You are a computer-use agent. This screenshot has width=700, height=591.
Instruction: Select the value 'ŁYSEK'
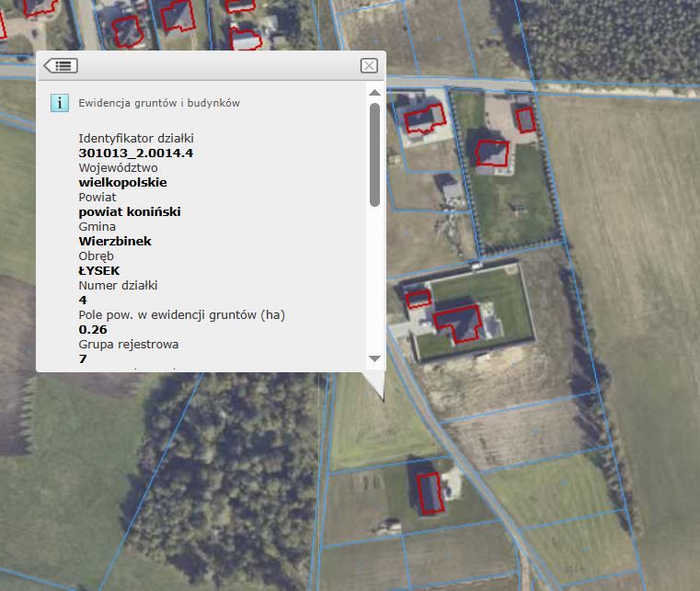pos(99,271)
